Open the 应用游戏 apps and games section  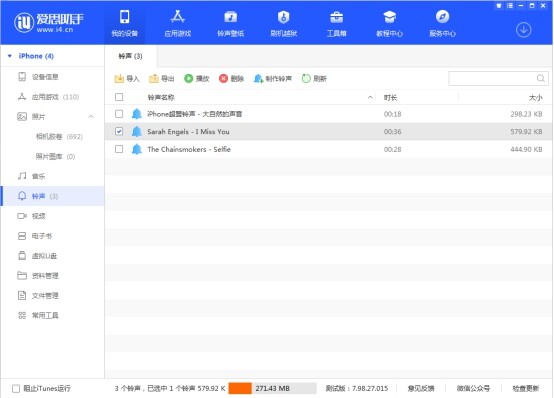click(177, 23)
